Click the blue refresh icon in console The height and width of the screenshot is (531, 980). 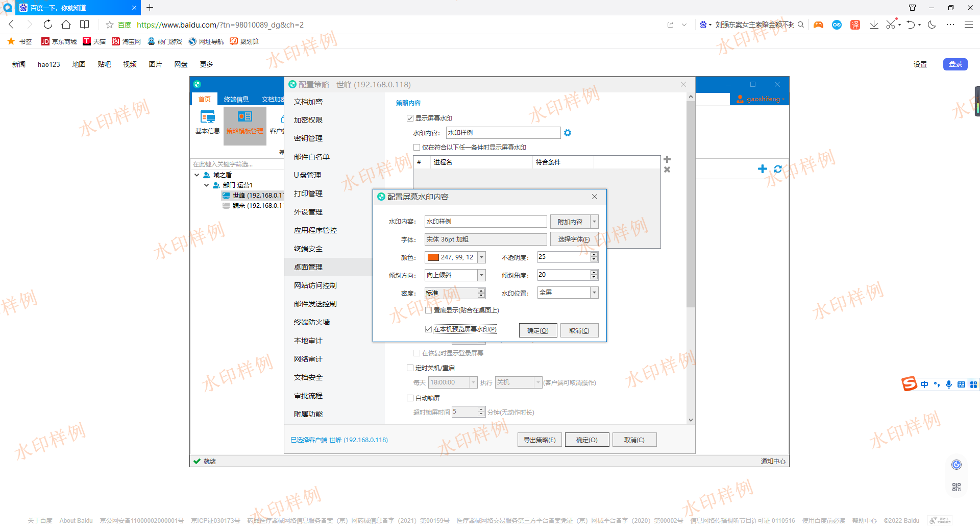(x=778, y=169)
